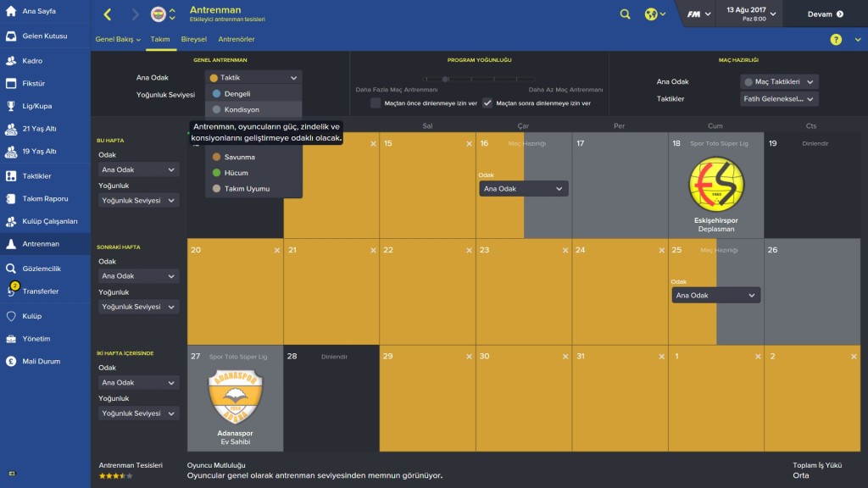Remove training on day 23
868x488 pixels.
565,251
